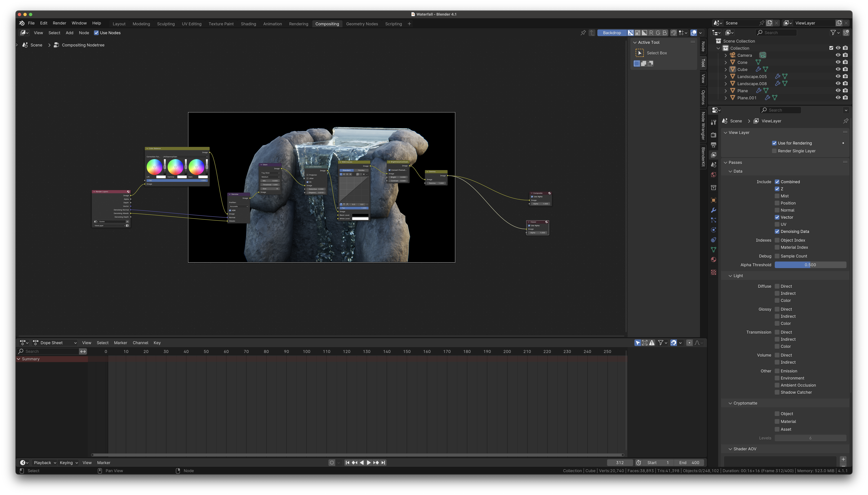Hide the Cone object in viewport
This screenshot has width=868, height=495.
(838, 62)
